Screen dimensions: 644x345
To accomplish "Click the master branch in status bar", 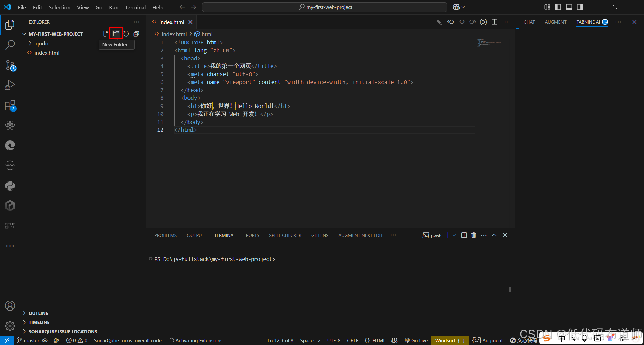I will [28, 341].
